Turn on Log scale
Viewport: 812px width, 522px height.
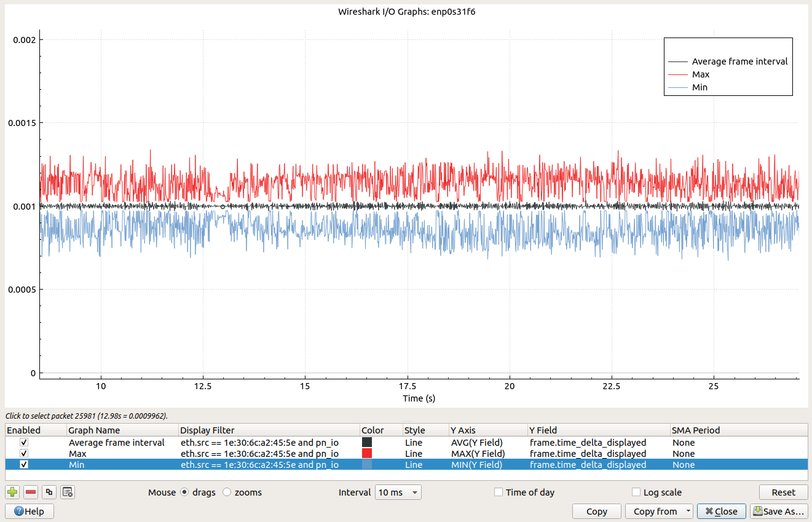pos(636,492)
